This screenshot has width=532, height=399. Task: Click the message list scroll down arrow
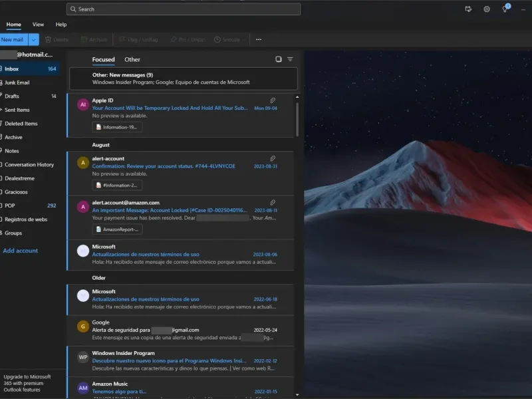(297, 394)
